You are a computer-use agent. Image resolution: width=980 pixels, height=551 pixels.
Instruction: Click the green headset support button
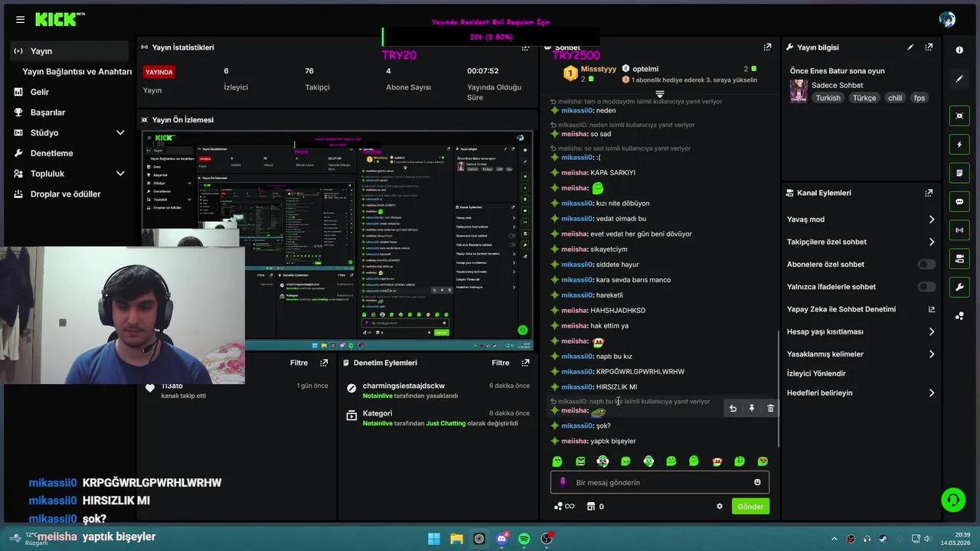tap(953, 500)
